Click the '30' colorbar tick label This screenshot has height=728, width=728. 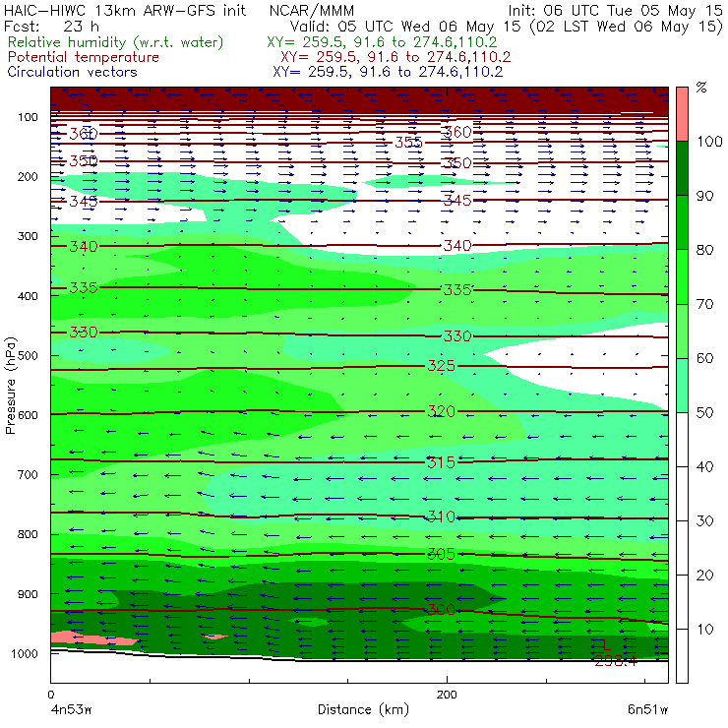click(x=704, y=521)
